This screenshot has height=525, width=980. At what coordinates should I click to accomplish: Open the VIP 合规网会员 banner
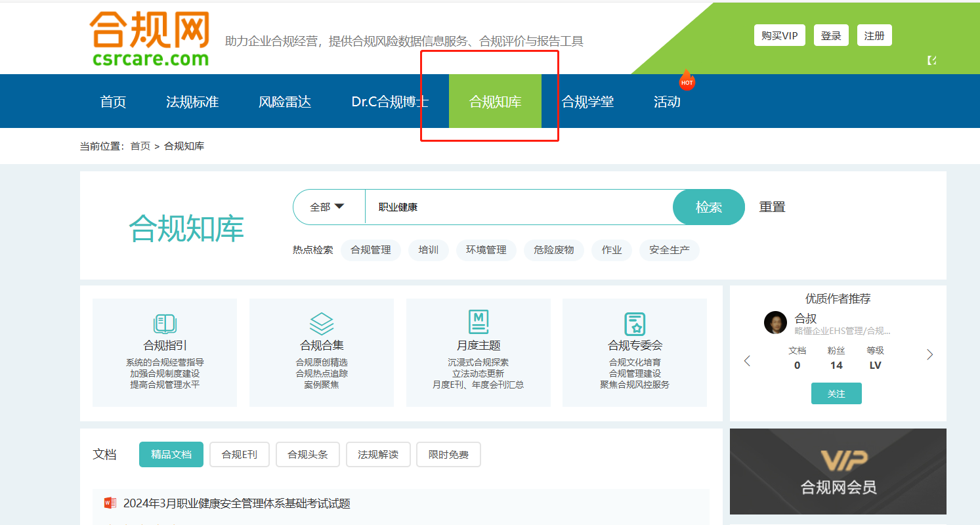[838, 471]
